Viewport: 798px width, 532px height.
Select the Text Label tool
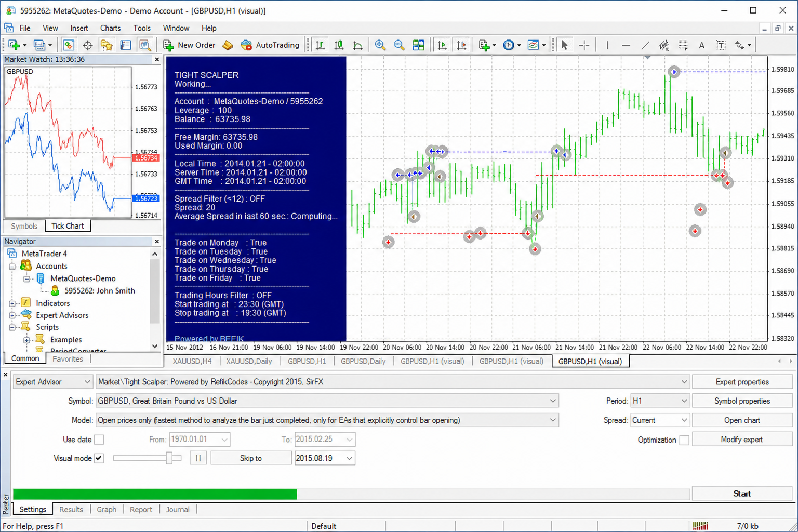click(721, 45)
